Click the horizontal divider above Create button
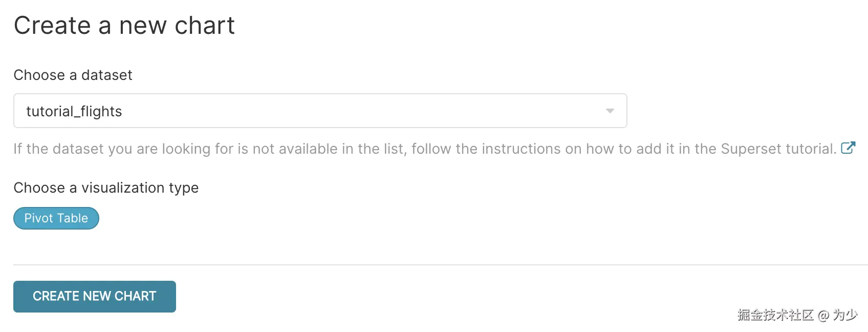The width and height of the screenshot is (868, 332). click(440, 265)
